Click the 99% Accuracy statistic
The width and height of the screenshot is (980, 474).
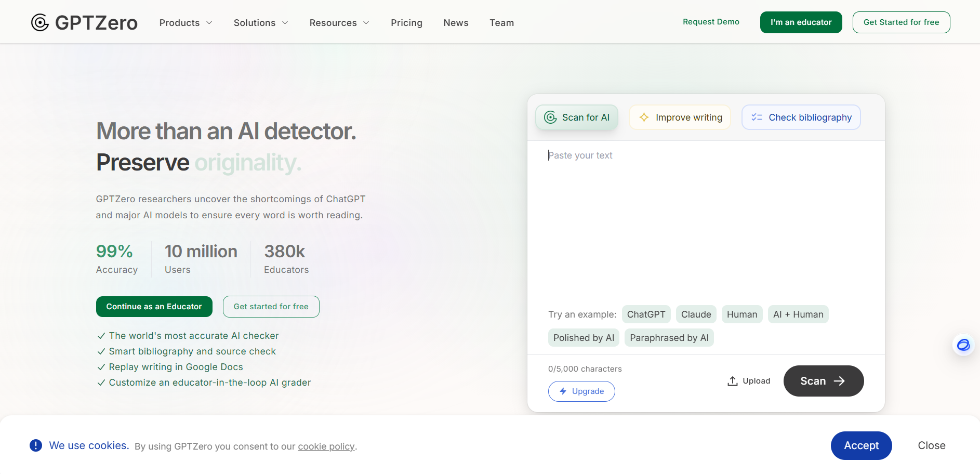(x=117, y=258)
